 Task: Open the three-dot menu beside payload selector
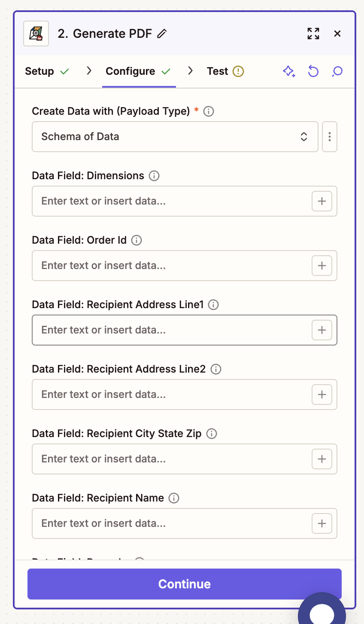coord(329,137)
